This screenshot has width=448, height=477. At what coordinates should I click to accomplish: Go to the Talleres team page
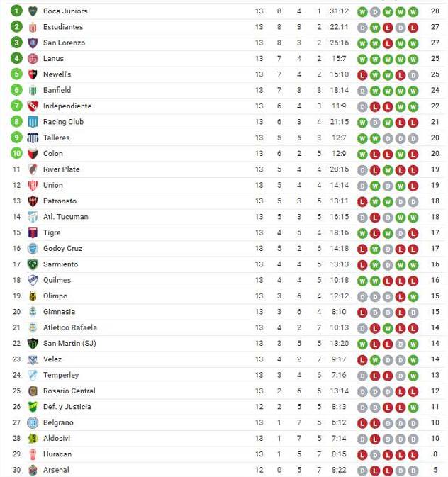56,138
